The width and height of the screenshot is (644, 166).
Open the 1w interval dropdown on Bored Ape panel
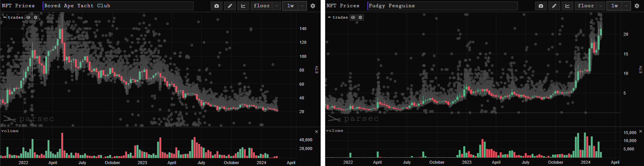(x=302, y=6)
